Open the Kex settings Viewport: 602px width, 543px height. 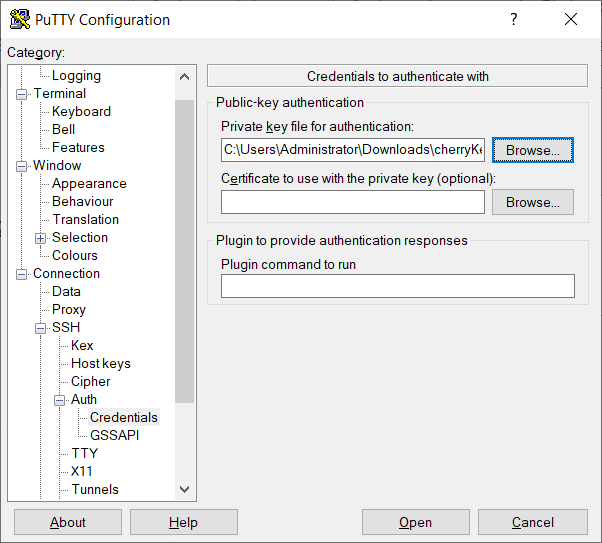tap(82, 346)
